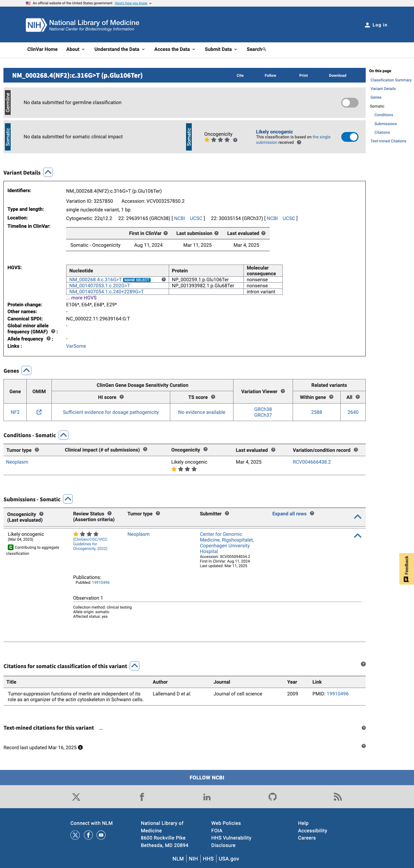Open the Access the Data dropdown
Screen dimensions: 414x868
175,49
